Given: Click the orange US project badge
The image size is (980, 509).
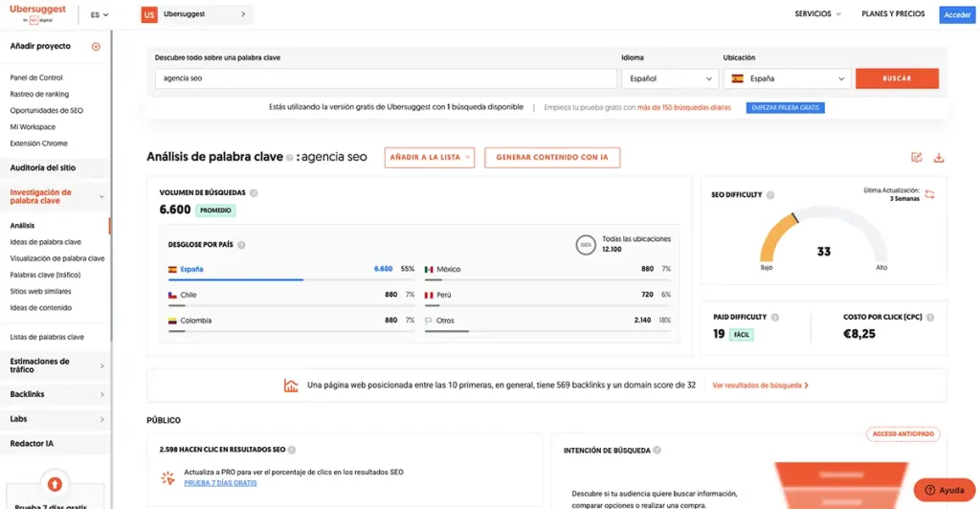Looking at the screenshot, I should click(148, 14).
